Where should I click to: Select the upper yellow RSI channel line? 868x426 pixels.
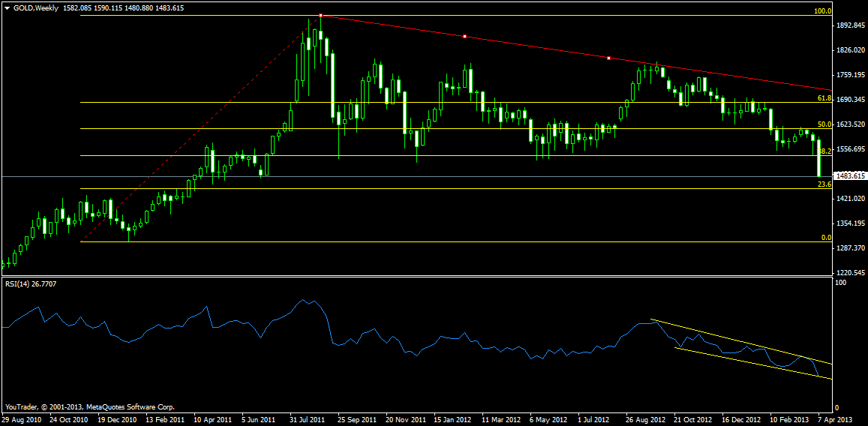[x=743, y=342]
